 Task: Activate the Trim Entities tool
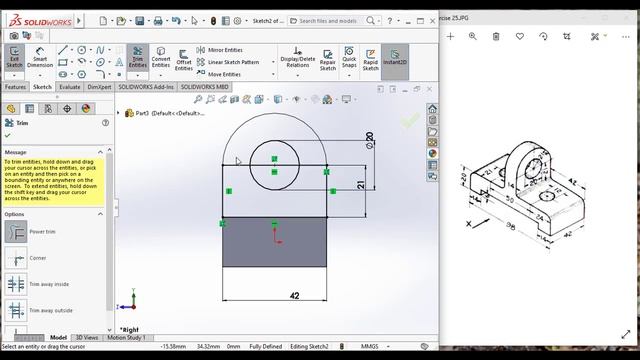tap(138, 57)
